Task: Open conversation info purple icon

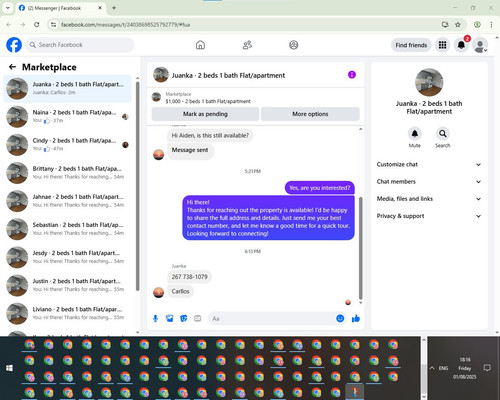Action: tap(352, 75)
